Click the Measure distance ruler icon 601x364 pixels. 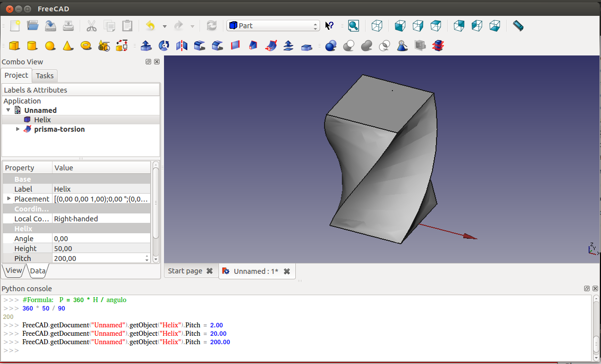[x=518, y=26]
